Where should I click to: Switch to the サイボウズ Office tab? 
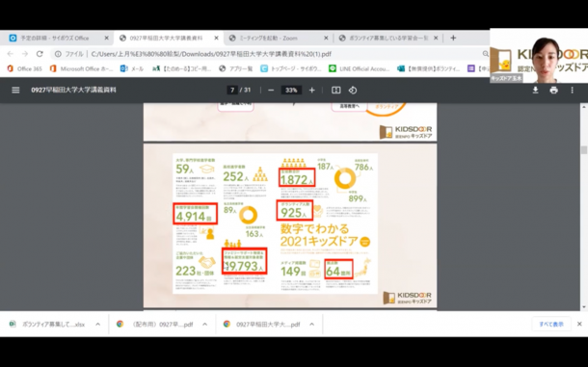coord(59,38)
